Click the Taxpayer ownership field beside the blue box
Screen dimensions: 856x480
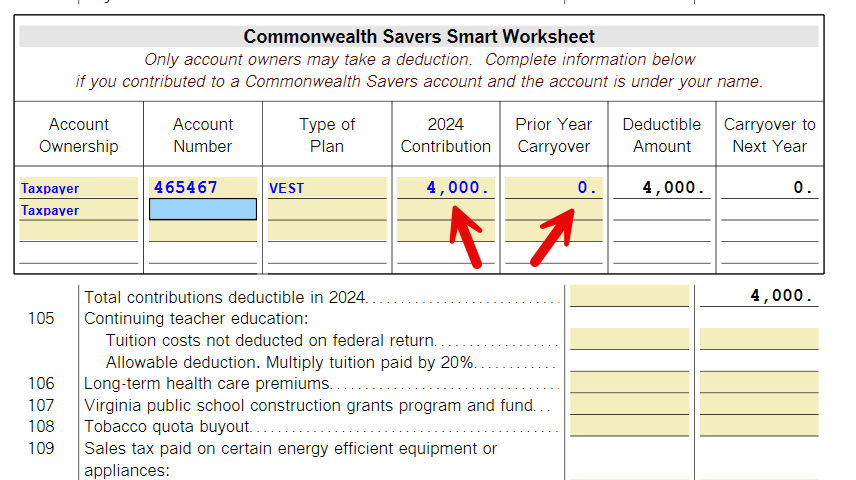79,210
